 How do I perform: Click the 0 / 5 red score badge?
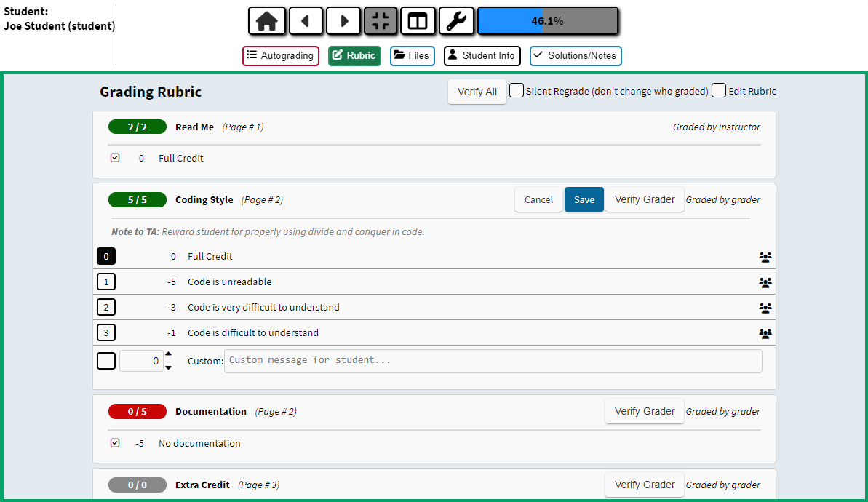(x=138, y=411)
